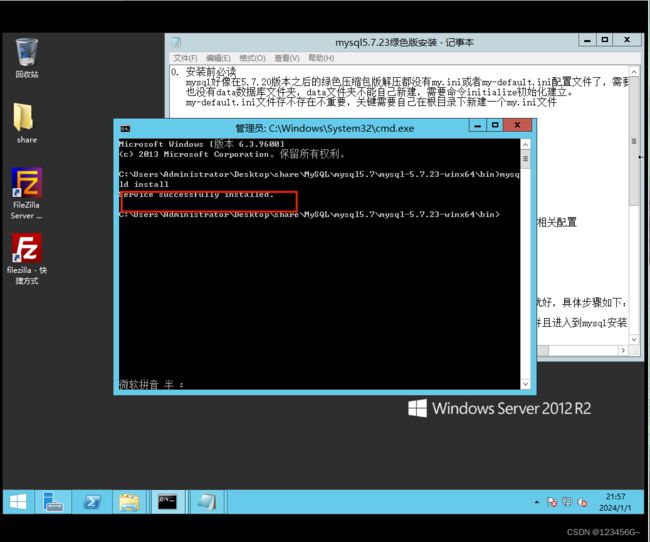
Task: Minimize the Notepad window
Action: (x=587, y=40)
